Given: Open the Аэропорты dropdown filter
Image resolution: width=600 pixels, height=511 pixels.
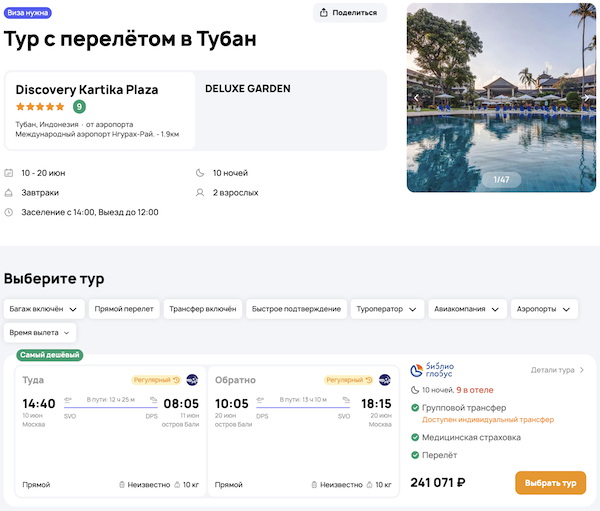Looking at the screenshot, I should coord(544,309).
